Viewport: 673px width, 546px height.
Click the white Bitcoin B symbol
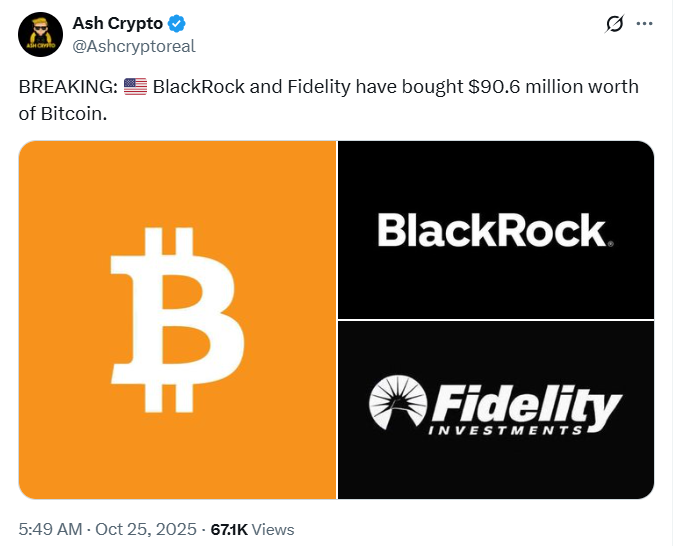[x=176, y=319]
